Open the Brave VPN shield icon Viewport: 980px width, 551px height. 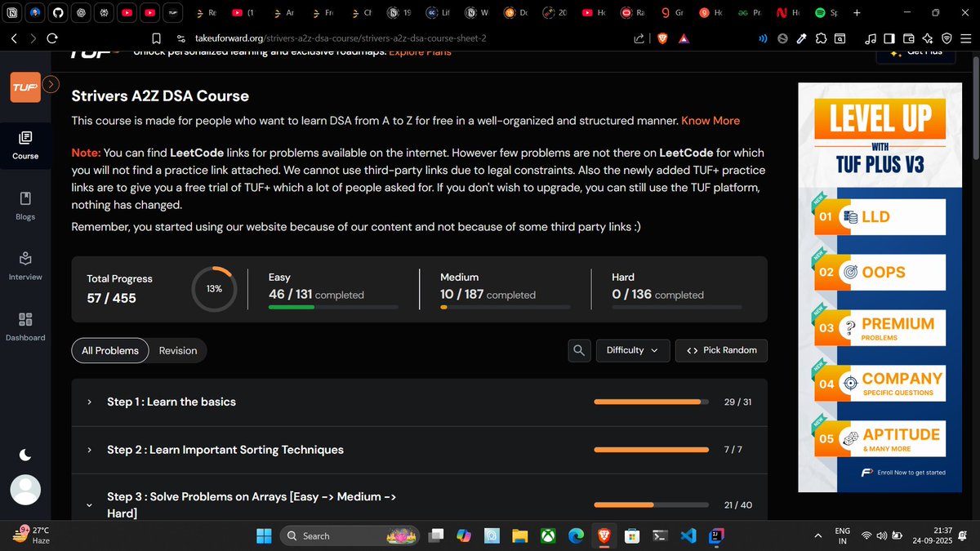[947, 38]
